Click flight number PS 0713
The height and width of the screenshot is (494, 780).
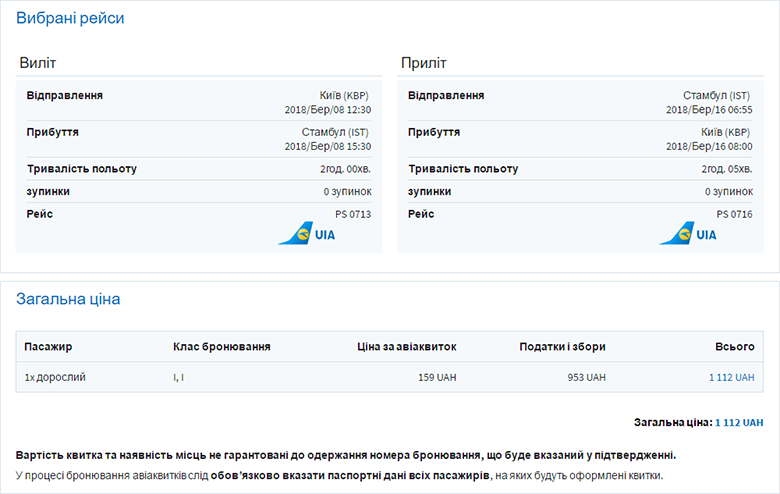point(352,214)
